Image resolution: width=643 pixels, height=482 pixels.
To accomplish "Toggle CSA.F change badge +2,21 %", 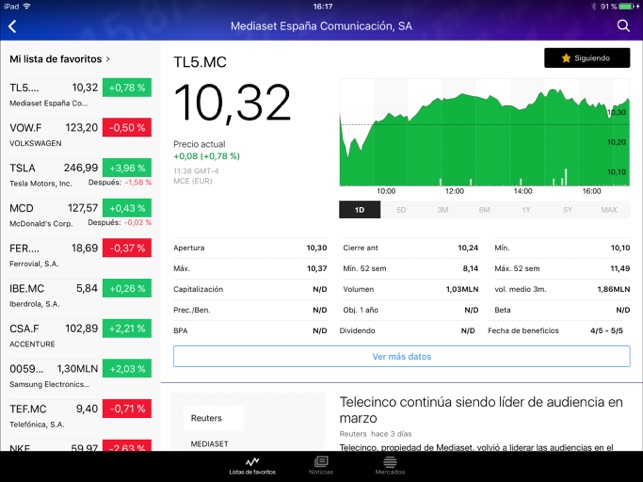I will click(127, 329).
